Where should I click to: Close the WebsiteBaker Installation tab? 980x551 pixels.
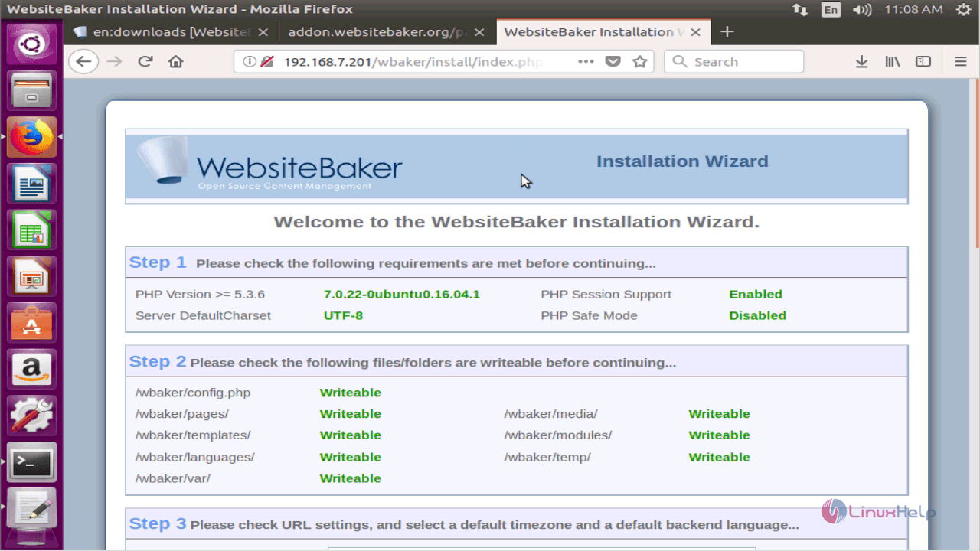(x=695, y=32)
